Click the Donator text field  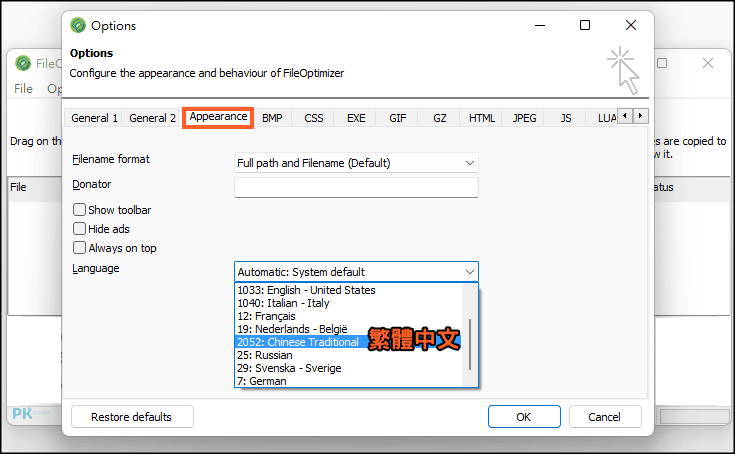click(356, 187)
